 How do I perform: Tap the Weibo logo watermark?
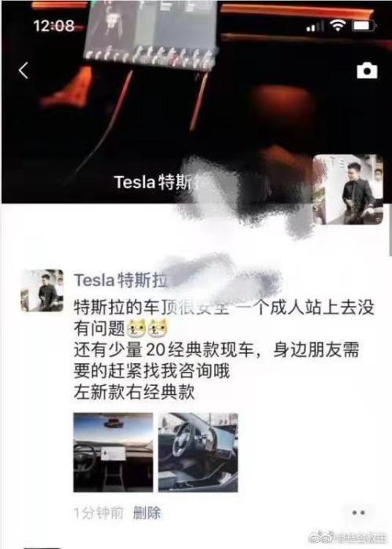[321, 537]
